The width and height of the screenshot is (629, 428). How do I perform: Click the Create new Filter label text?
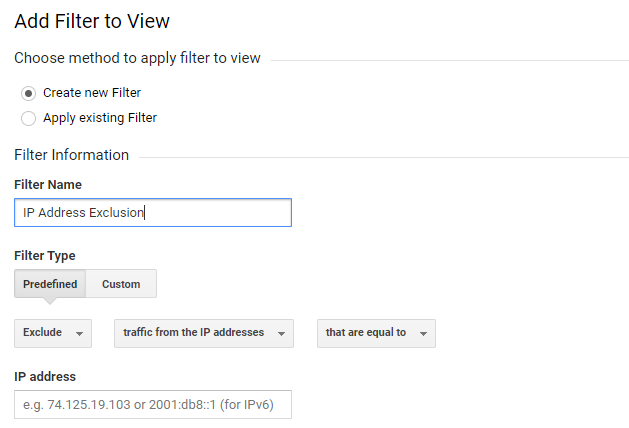pyautogui.click(x=92, y=93)
